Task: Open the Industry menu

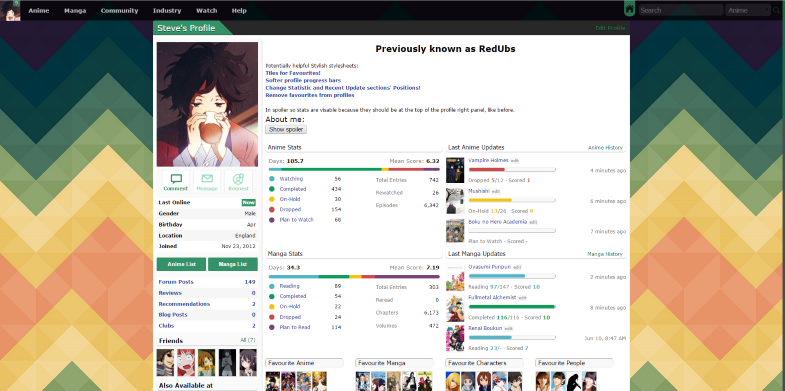Action: tap(167, 11)
